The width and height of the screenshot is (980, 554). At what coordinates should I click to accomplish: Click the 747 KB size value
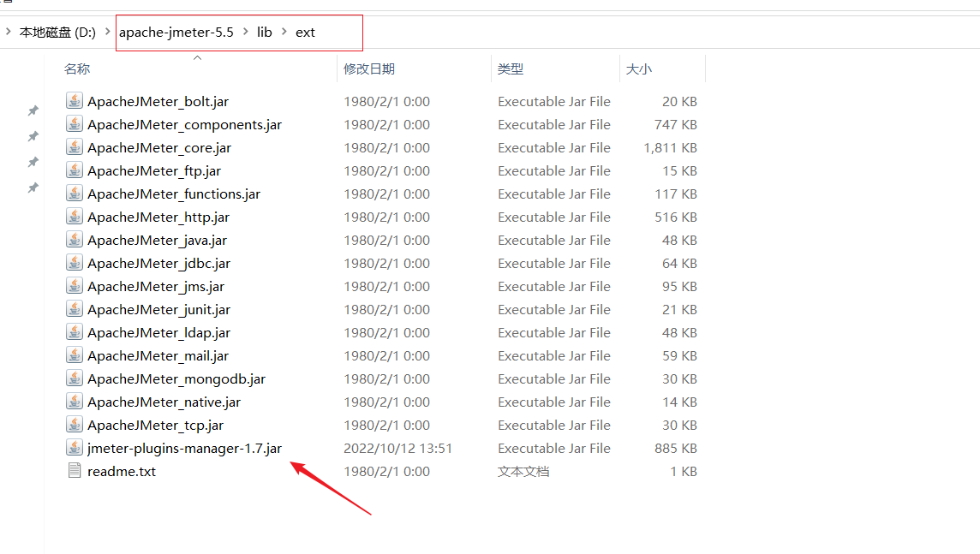(676, 124)
